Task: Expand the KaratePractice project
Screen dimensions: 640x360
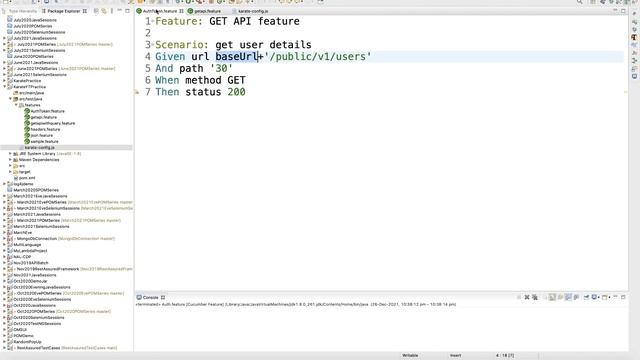Action: tap(5, 81)
